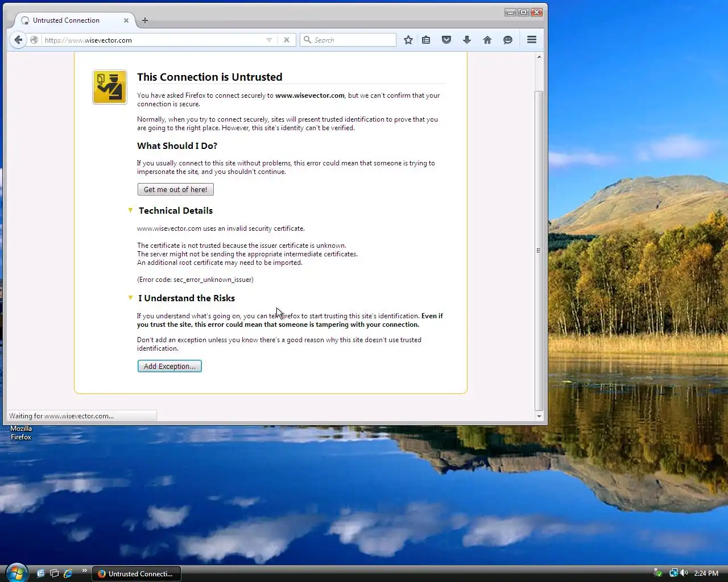
Task: Save page to Pocket icon
Action: (x=446, y=40)
